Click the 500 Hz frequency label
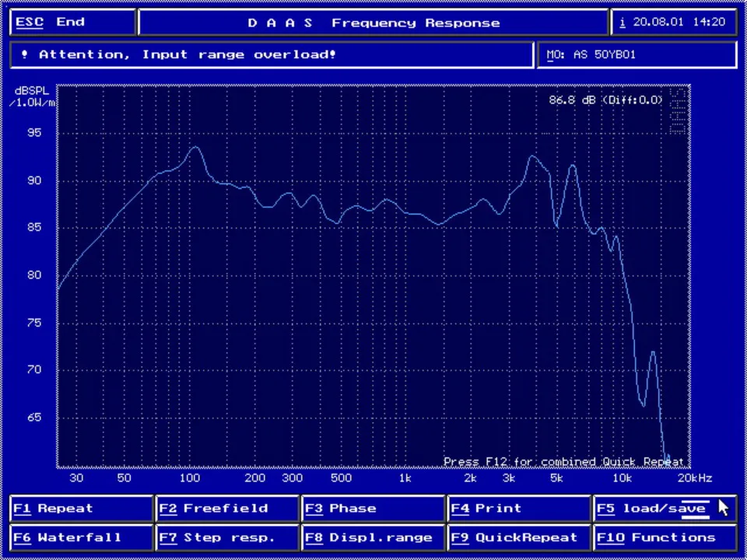Screen dimensions: 747x560 point(341,478)
